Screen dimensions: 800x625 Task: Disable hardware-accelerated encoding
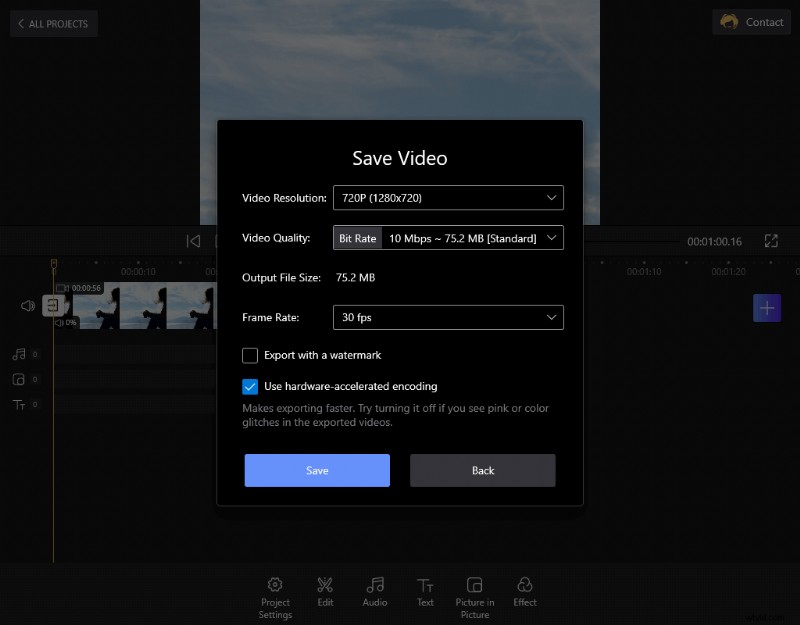point(250,386)
